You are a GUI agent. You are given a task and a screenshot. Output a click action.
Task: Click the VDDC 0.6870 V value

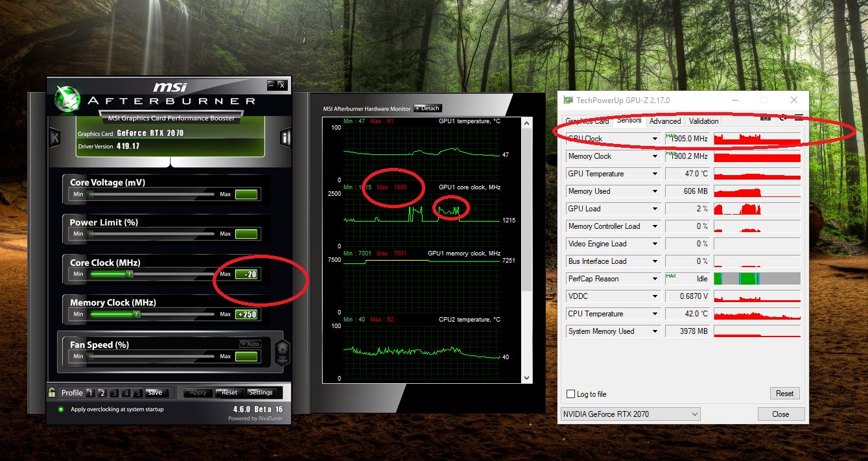pyautogui.click(x=688, y=296)
